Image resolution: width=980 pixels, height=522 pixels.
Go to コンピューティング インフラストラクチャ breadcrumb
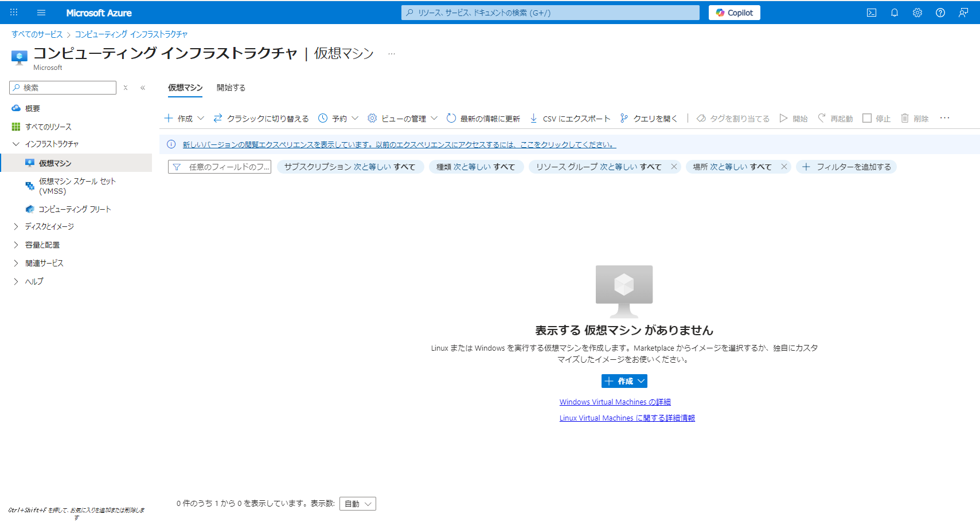coord(131,34)
